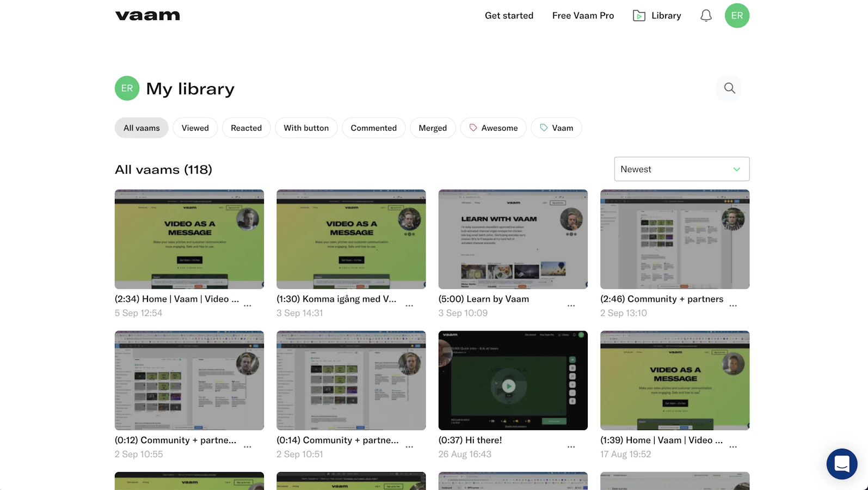This screenshot has width=868, height=490.
Task: Click the Library folder icon
Action: 639,16
